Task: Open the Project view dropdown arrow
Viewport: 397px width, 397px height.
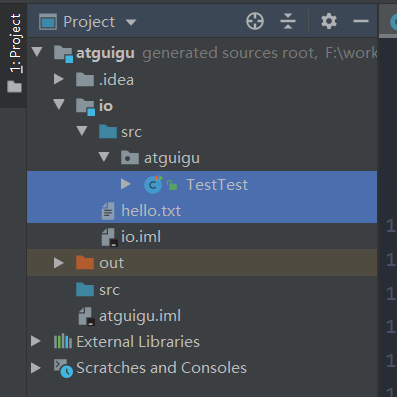Action: tap(131, 22)
